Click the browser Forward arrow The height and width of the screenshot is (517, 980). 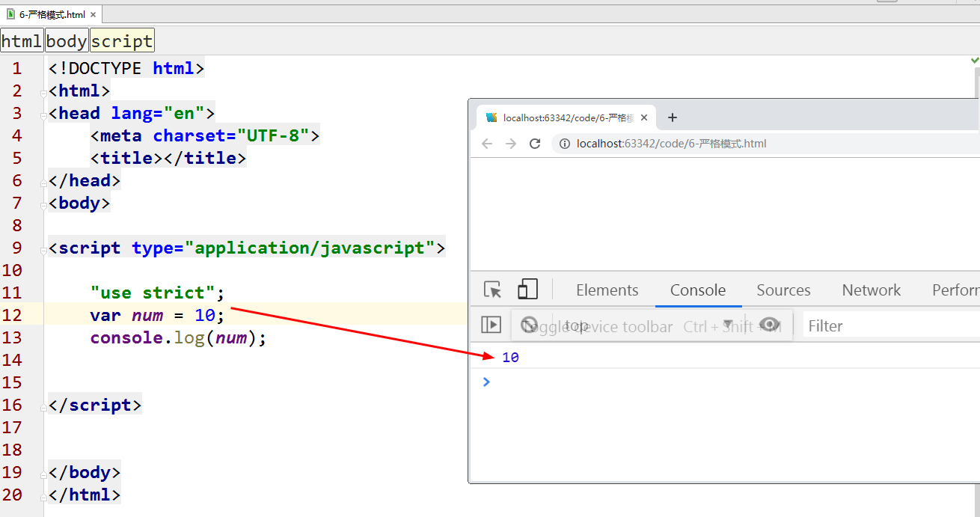(511, 144)
